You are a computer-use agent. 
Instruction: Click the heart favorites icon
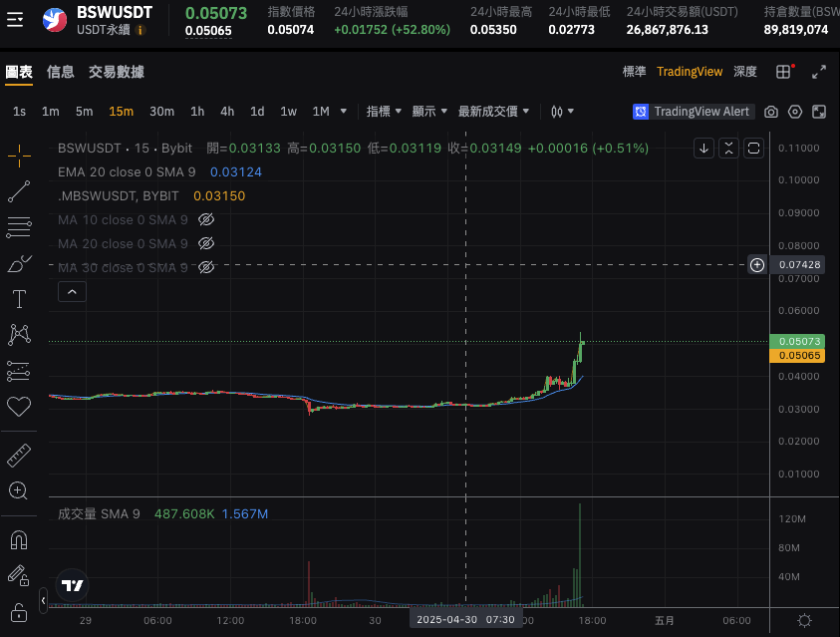(x=19, y=407)
